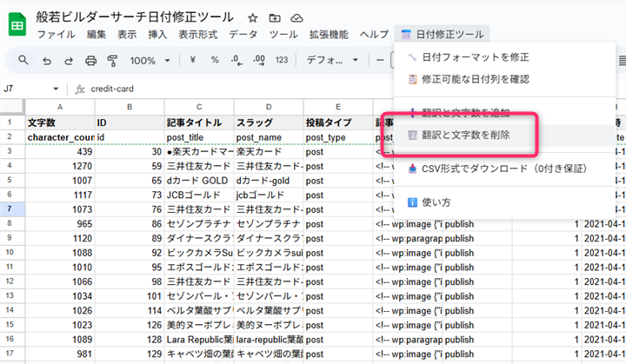Click cell with header 投稿タイプ
626x364 pixels.
coord(337,122)
